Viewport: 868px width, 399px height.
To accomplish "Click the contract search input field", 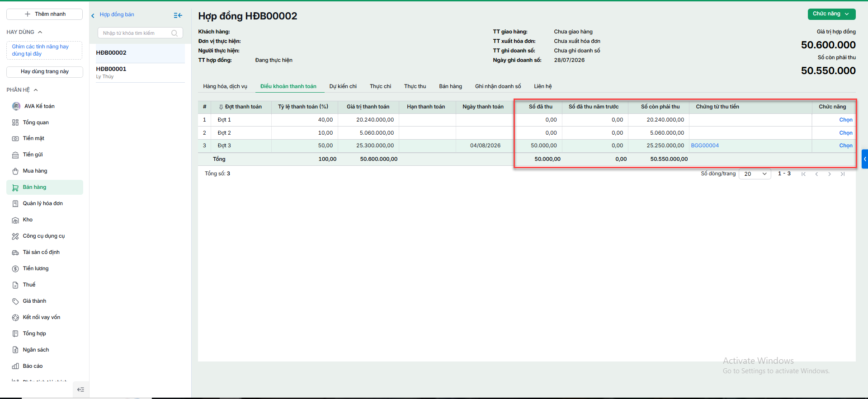I will point(140,33).
